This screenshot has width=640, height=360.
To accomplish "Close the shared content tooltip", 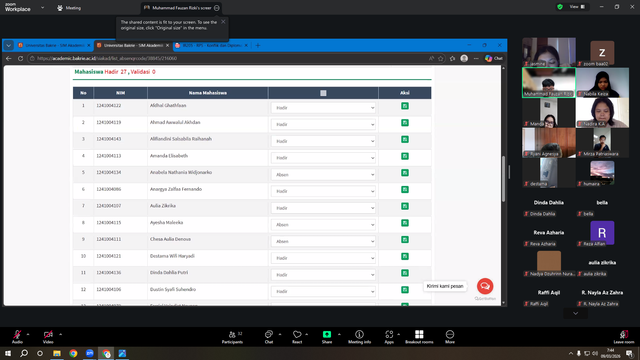I will tap(223, 22).
